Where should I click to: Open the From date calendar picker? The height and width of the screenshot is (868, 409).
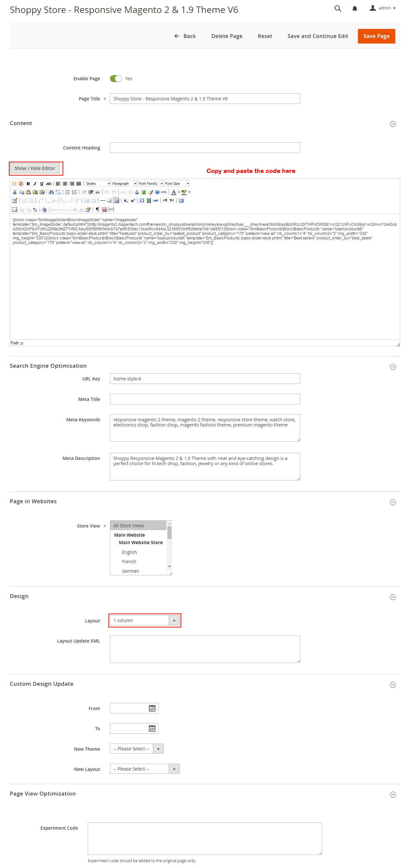[x=152, y=708]
